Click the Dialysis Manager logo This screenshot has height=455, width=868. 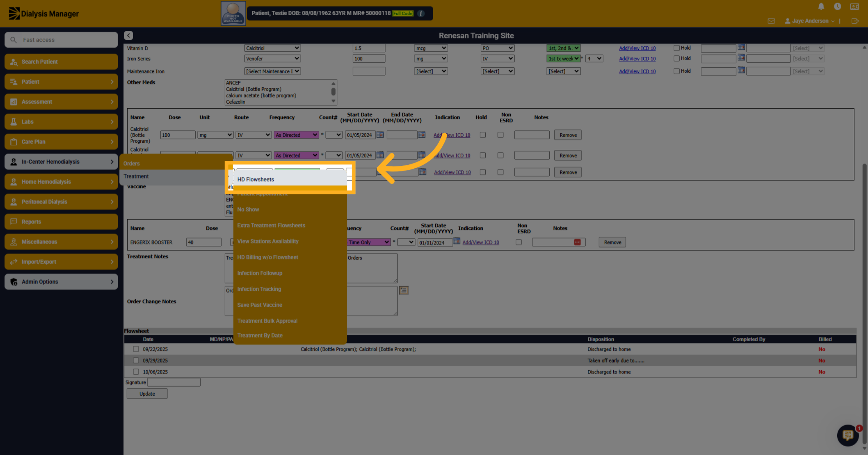point(44,13)
